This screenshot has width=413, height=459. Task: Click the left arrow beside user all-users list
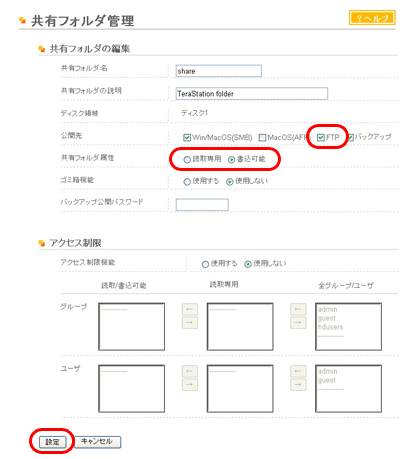298,371
